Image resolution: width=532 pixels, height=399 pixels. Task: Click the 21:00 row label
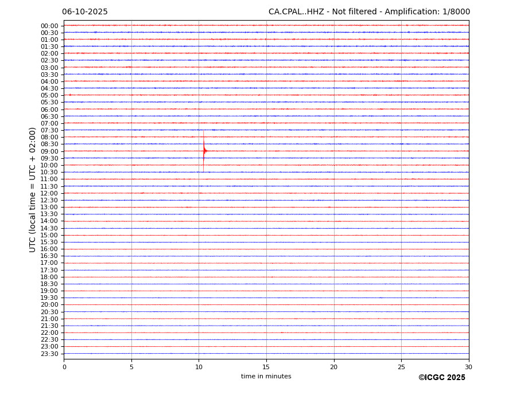coord(49,319)
